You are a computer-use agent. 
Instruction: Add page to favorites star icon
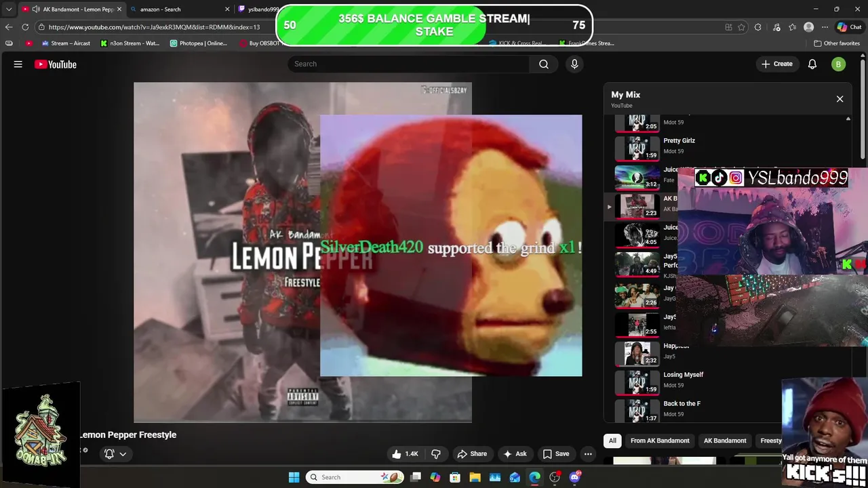741,27
